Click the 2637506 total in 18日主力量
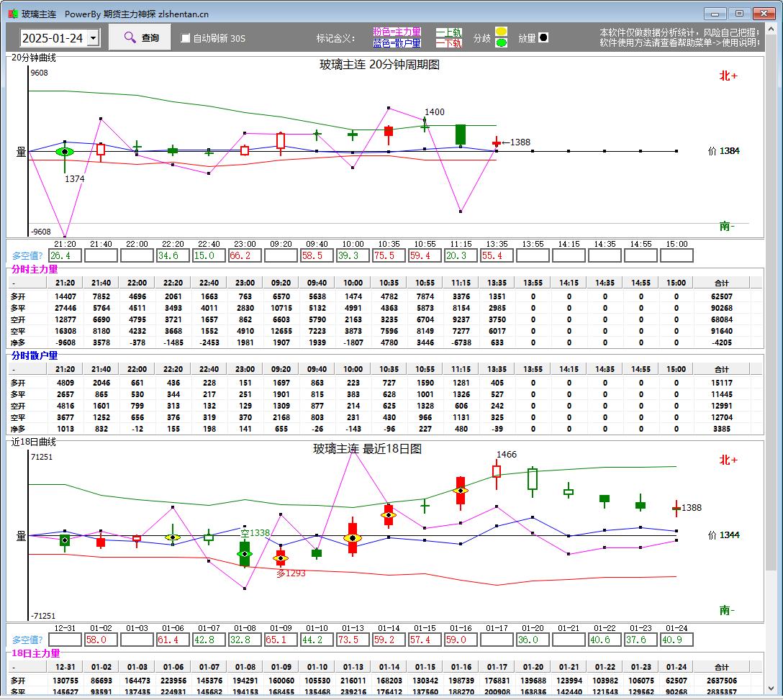 [722, 681]
